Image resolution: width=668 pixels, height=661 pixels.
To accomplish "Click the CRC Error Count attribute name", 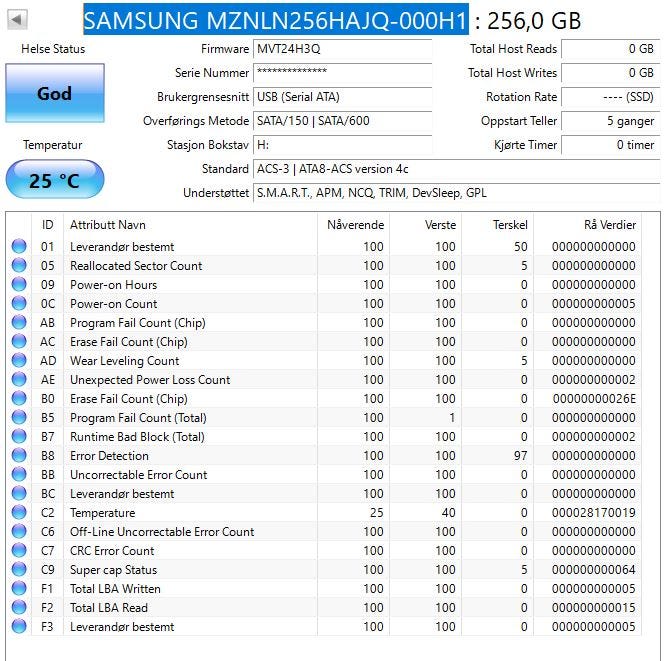I will pos(112,550).
